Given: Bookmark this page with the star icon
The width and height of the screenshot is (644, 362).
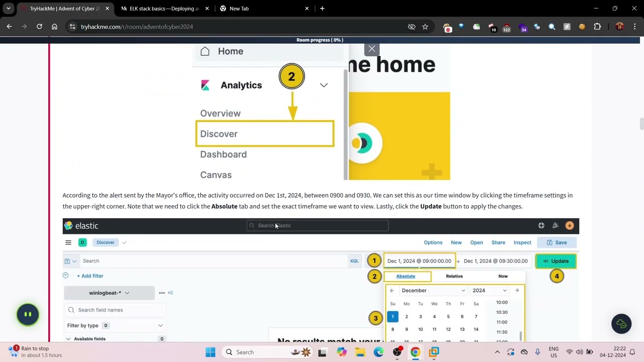Looking at the screenshot, I should click(425, 27).
